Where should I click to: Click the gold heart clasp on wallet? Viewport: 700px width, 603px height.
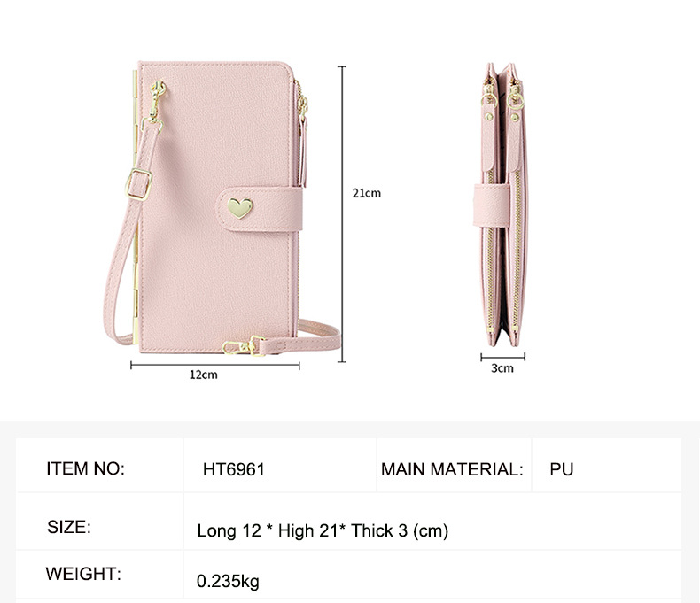[240, 208]
